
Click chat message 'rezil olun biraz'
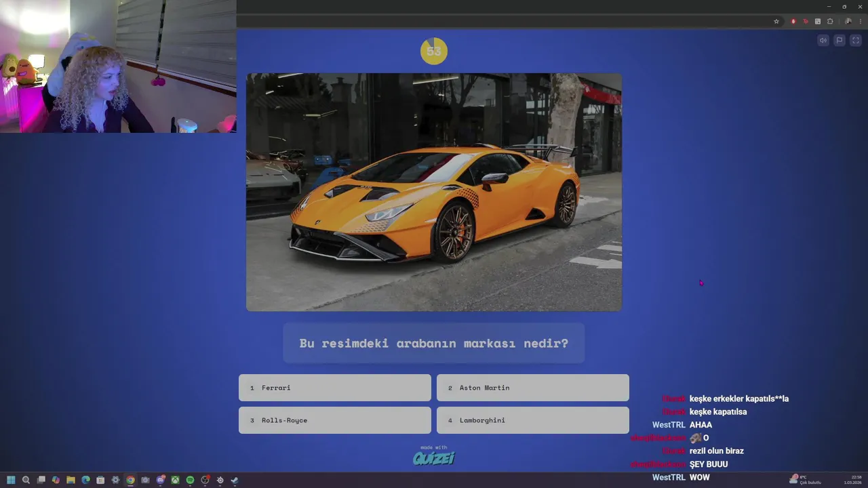point(717,451)
